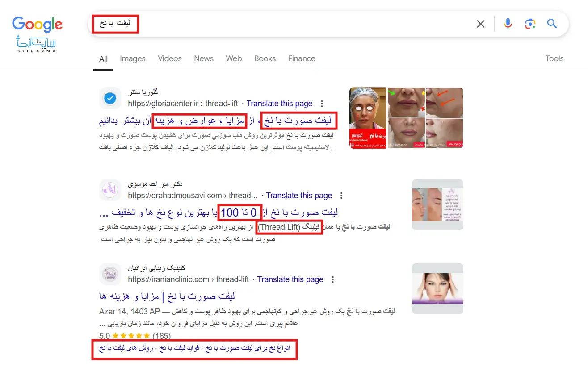588x371 pixels.
Task: Open three-dot menu for drahadmousavi.com result
Action: tap(341, 196)
